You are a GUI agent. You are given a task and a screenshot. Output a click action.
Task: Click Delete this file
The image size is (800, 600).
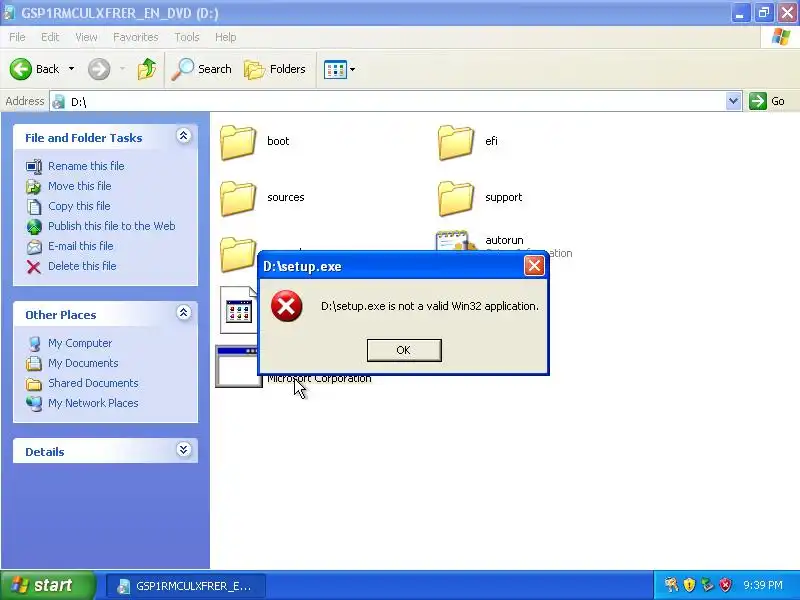point(82,266)
